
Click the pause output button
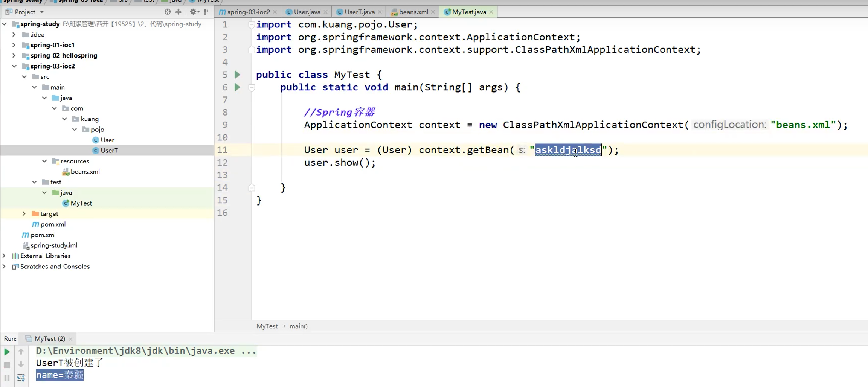(x=7, y=378)
